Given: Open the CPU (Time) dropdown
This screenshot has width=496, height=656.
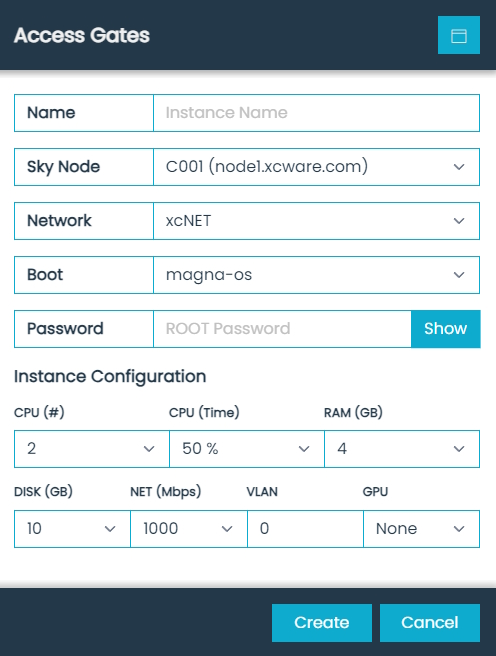Looking at the screenshot, I should pyautogui.click(x=247, y=449).
